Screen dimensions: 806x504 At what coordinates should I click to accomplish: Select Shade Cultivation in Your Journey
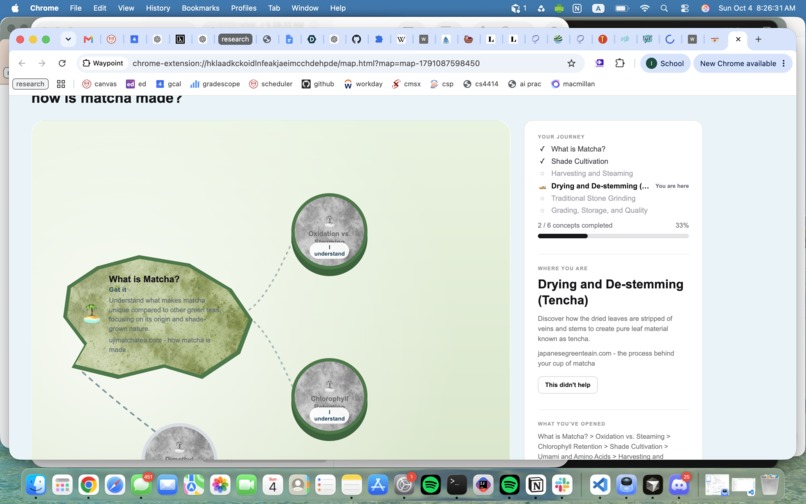point(579,161)
